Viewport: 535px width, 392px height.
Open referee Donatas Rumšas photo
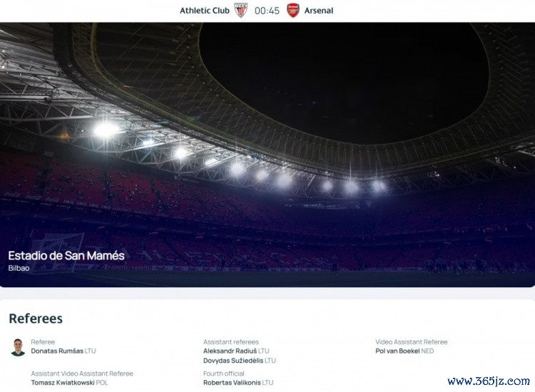18,347
